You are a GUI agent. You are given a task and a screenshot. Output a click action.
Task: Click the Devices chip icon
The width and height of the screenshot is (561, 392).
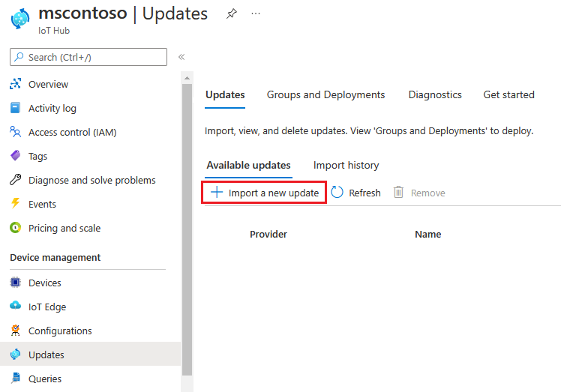[15, 283]
